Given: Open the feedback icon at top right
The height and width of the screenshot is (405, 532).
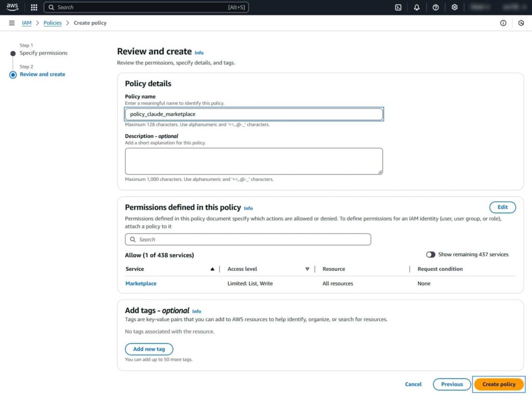Looking at the screenshot, I should click(x=522, y=23).
